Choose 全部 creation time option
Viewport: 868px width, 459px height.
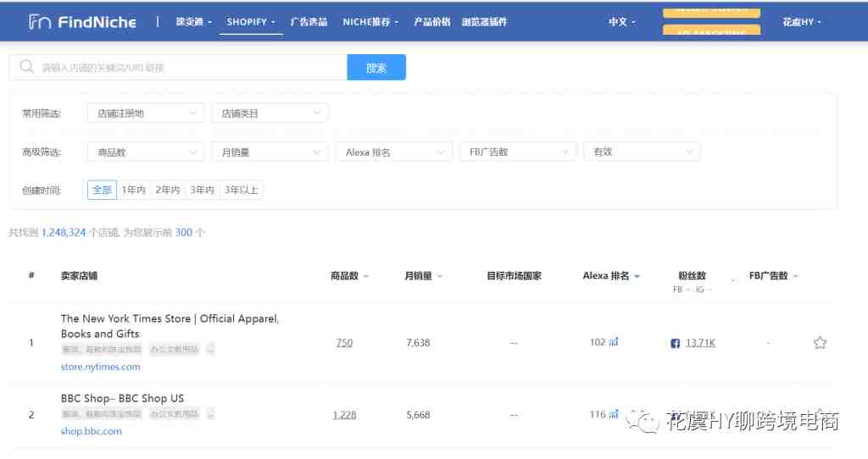[102, 191]
